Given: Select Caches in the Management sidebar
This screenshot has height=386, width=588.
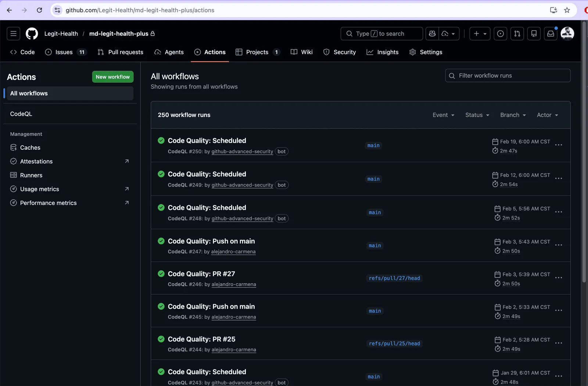Looking at the screenshot, I should 30,148.
